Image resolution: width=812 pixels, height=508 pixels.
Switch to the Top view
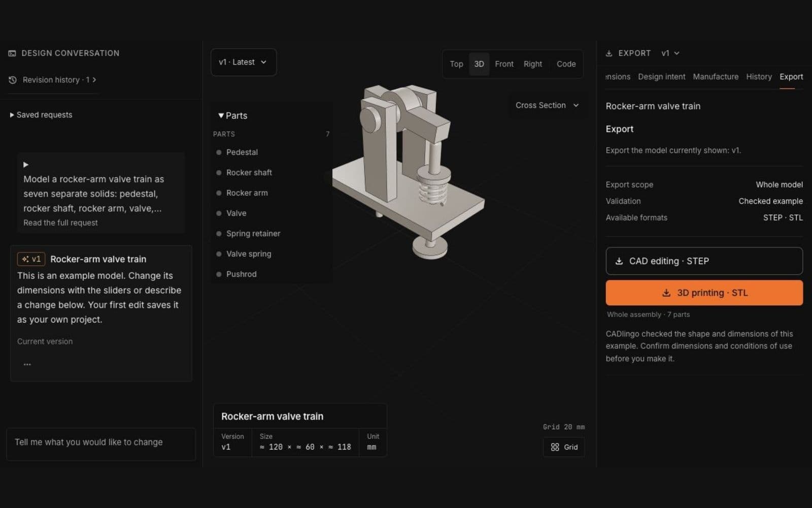[456, 64]
